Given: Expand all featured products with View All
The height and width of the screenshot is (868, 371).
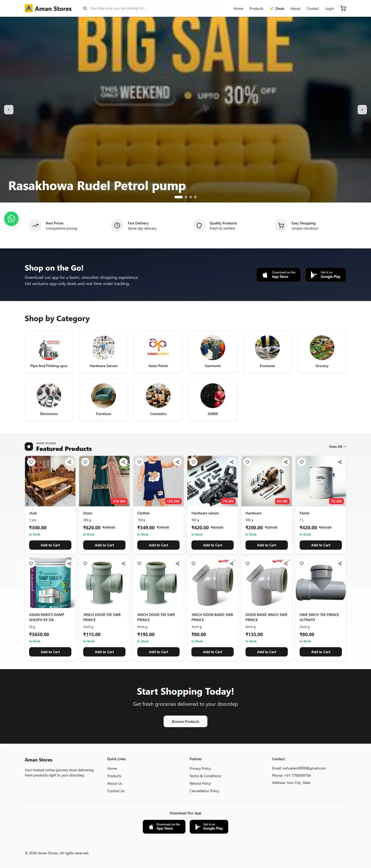Looking at the screenshot, I should tap(337, 447).
